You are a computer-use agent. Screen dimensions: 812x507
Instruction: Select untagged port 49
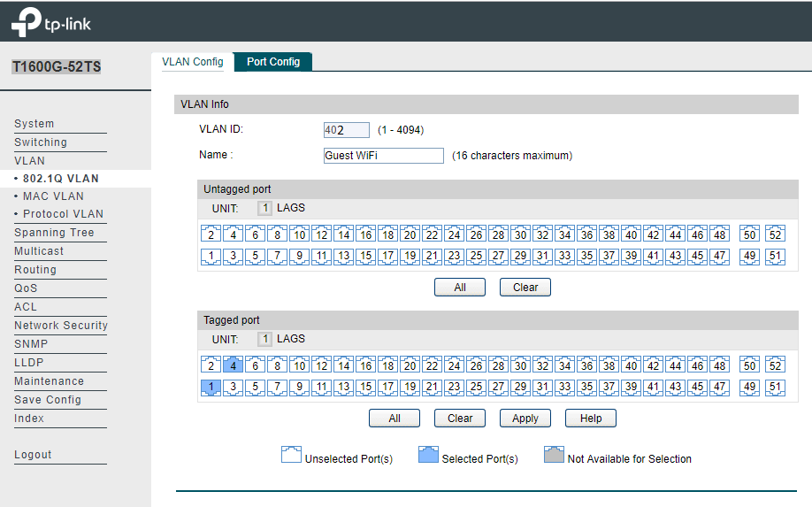click(x=749, y=256)
